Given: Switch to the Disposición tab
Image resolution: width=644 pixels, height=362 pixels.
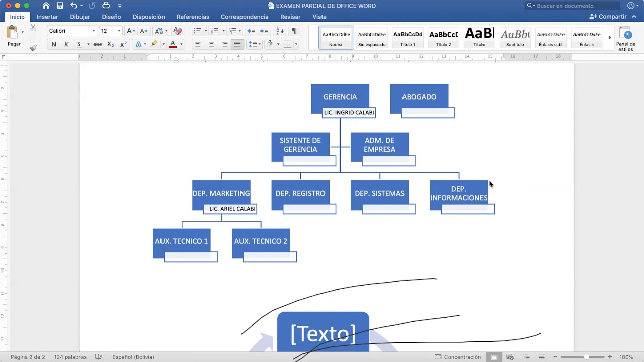Looking at the screenshot, I should [149, 17].
